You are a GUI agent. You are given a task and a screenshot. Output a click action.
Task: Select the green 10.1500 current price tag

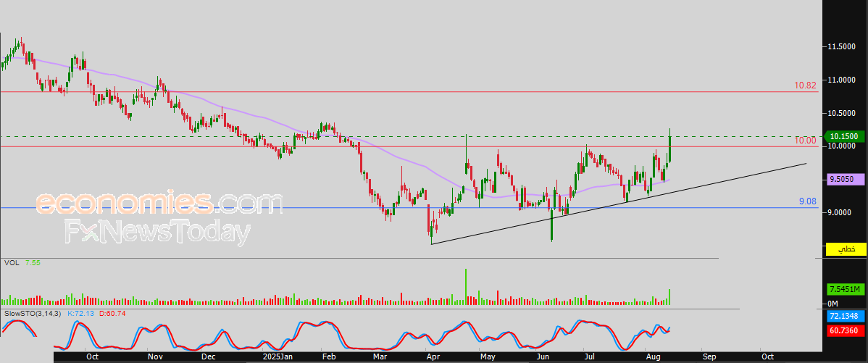pyautogui.click(x=845, y=136)
